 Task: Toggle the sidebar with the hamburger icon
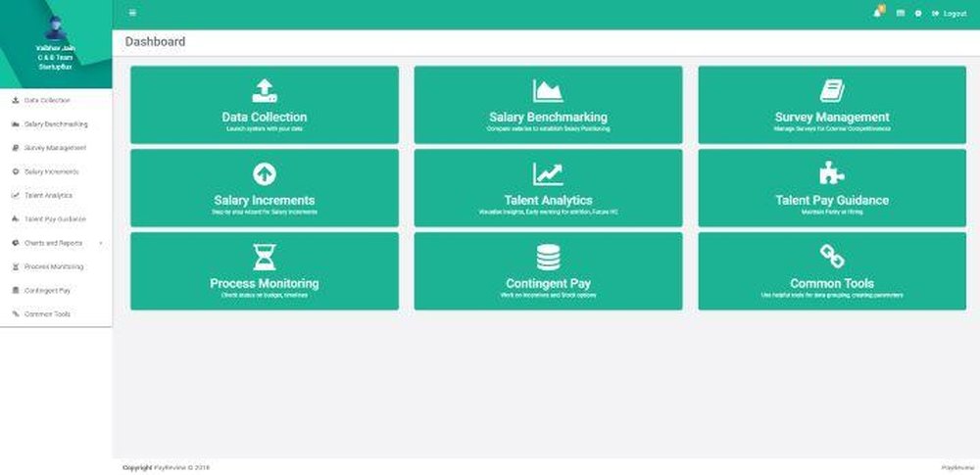[x=132, y=13]
